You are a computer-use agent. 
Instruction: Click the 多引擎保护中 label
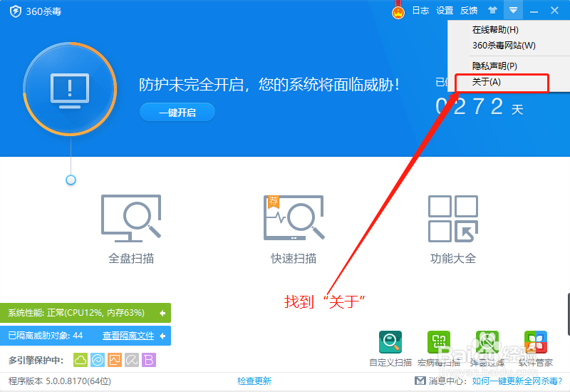(x=36, y=361)
